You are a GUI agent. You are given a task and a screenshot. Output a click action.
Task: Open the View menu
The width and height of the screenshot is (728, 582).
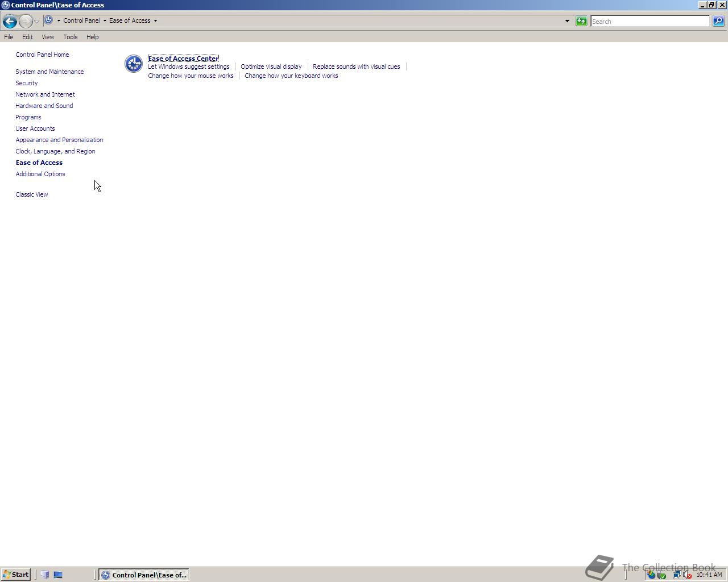coord(48,37)
